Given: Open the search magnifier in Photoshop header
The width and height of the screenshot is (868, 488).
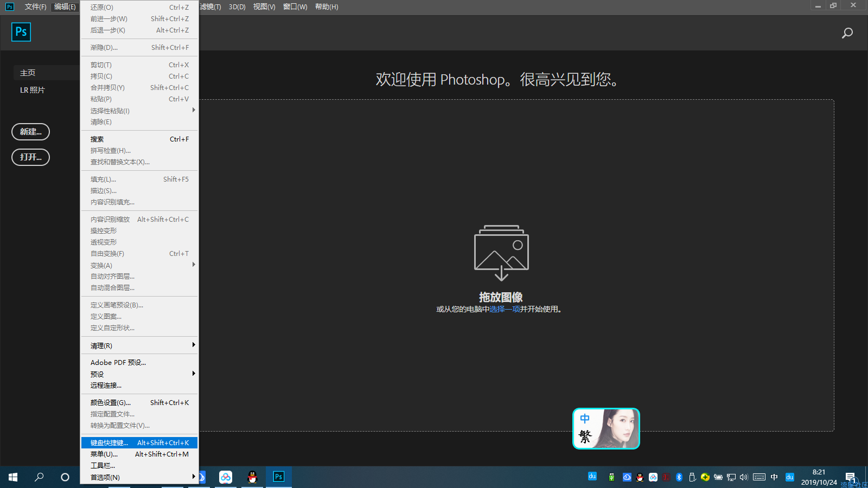Looking at the screenshot, I should 847,33.
